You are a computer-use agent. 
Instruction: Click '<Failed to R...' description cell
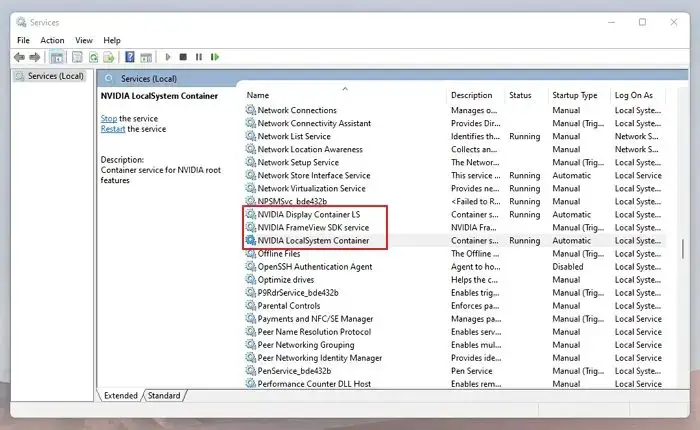475,201
